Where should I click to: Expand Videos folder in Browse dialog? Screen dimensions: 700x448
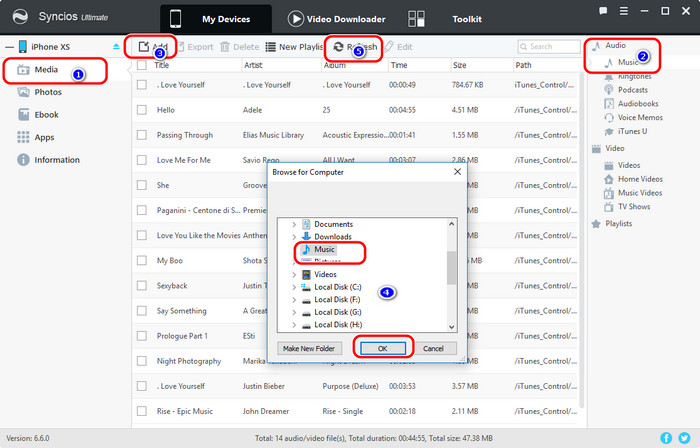click(x=294, y=274)
